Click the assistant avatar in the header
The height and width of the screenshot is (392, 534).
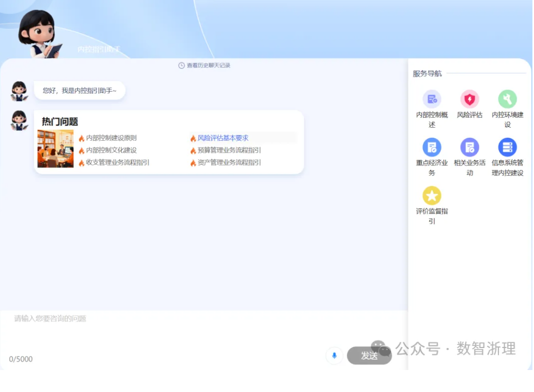[38, 32]
